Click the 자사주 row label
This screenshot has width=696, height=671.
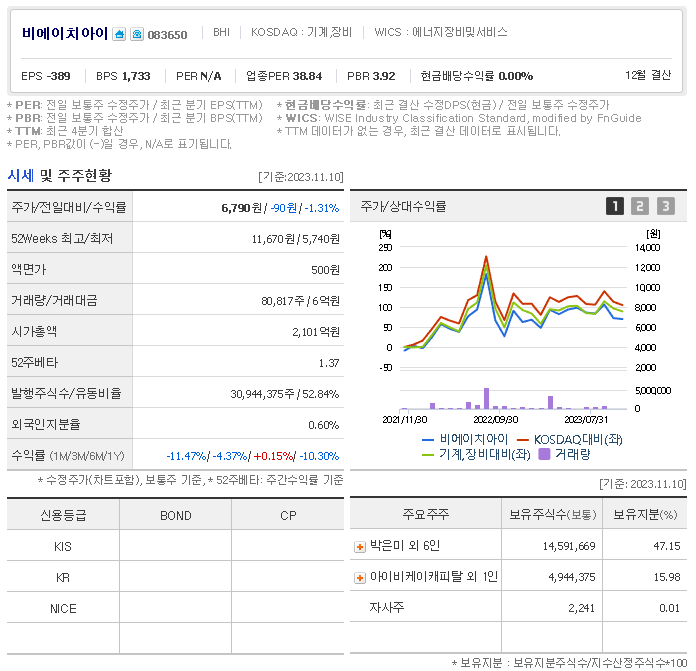(387, 607)
